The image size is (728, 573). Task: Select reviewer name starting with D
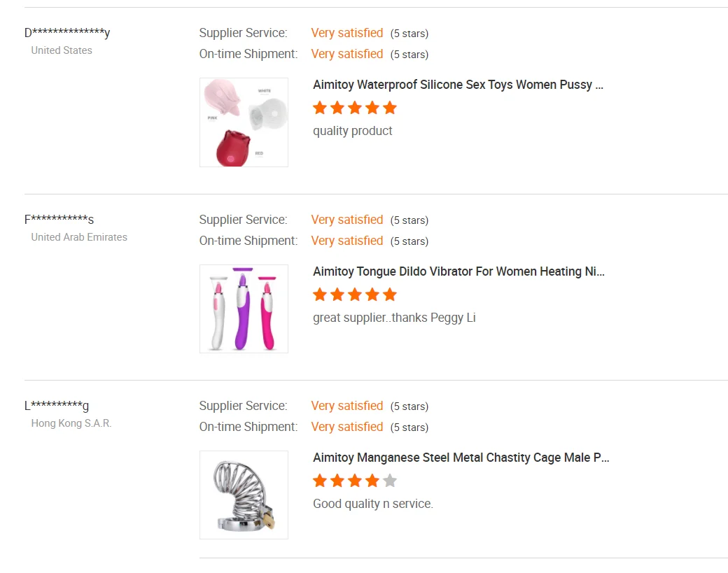tap(67, 33)
